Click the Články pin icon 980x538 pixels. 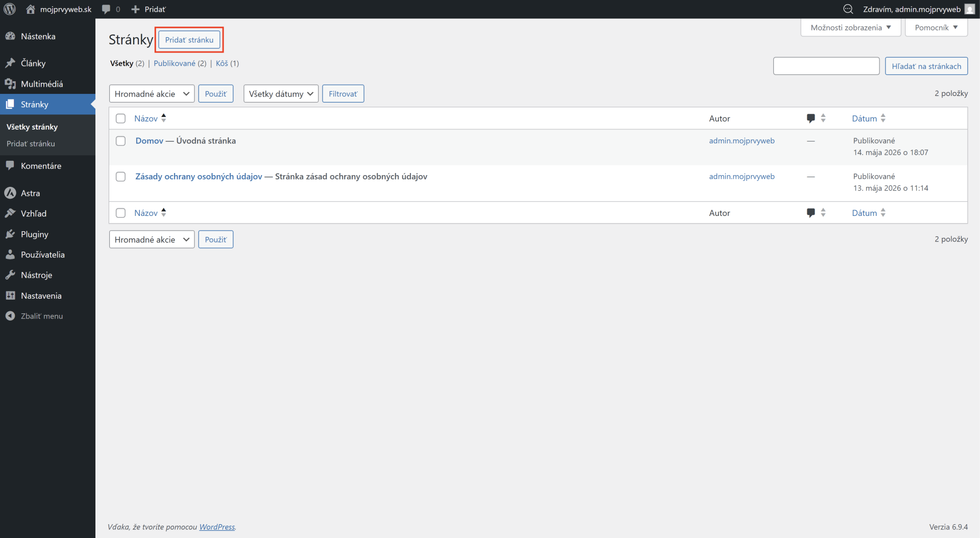click(x=10, y=63)
